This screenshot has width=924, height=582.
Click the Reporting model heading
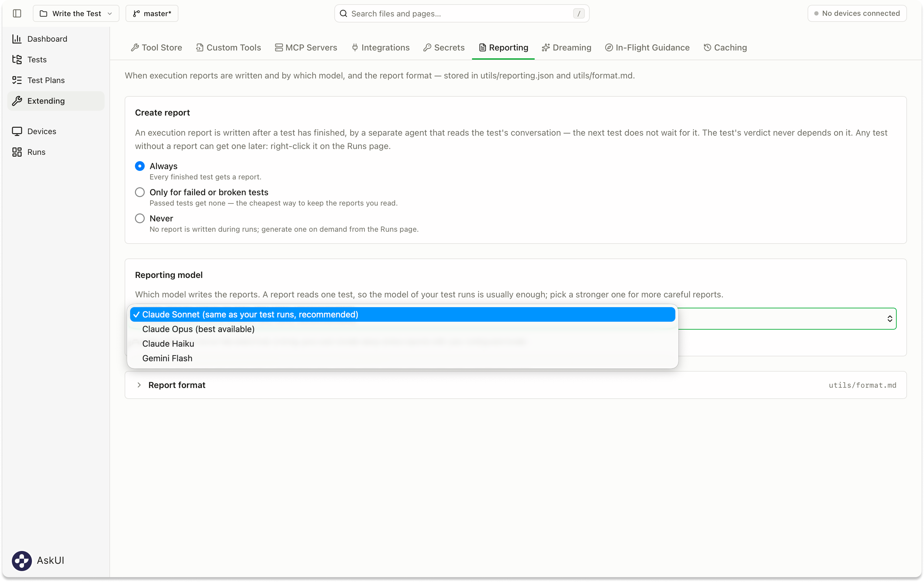[169, 275]
